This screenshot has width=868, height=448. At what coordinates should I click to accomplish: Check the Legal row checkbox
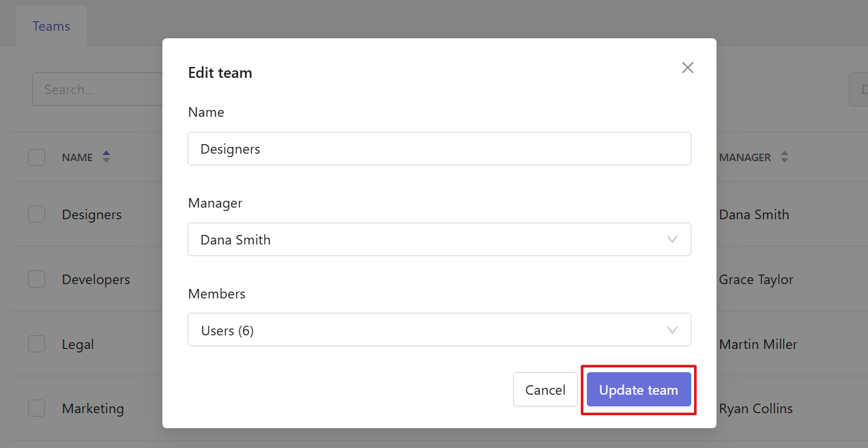[x=36, y=344]
